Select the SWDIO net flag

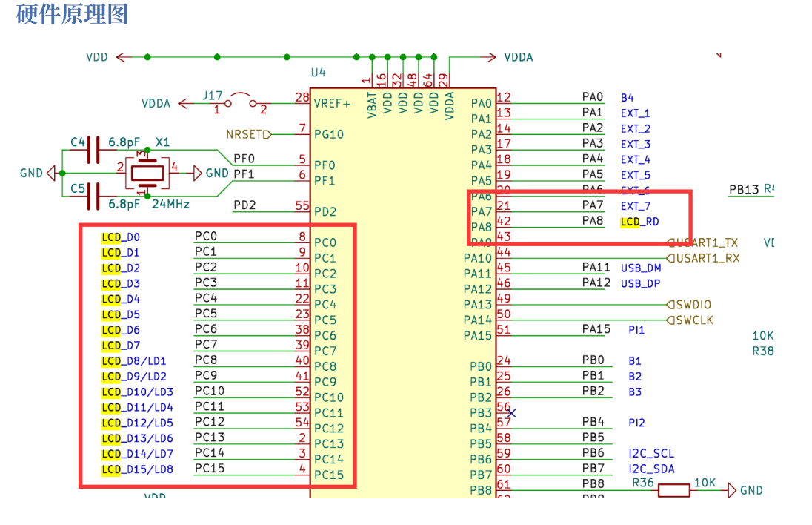click(689, 305)
